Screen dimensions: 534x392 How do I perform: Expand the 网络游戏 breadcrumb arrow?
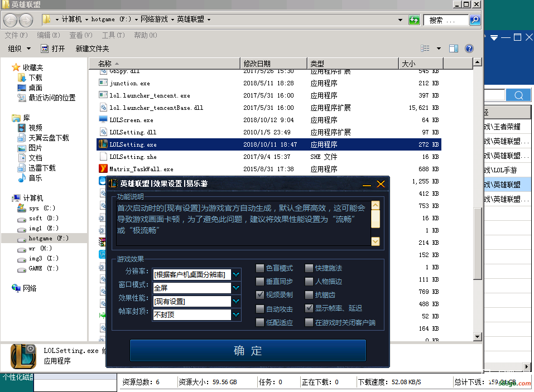(172, 20)
